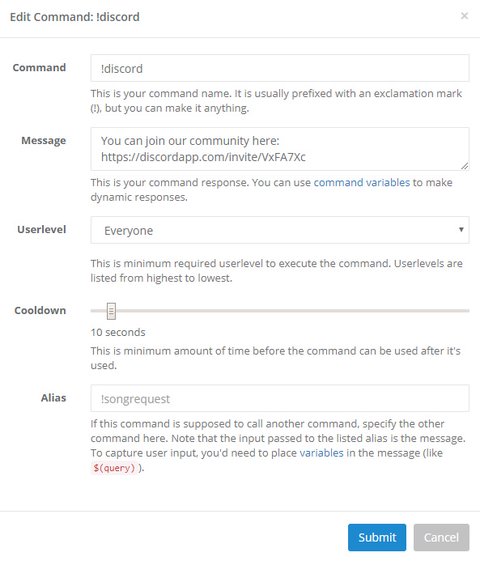
Task: Open the Userlevel dropdown showing Everyone
Action: tap(280, 230)
